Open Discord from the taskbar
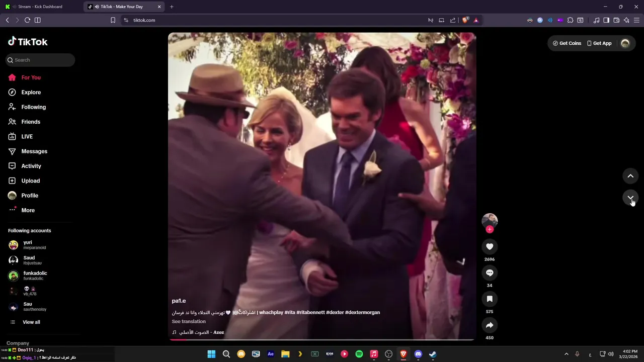Image resolution: width=644 pixels, height=362 pixels. pos(418,354)
